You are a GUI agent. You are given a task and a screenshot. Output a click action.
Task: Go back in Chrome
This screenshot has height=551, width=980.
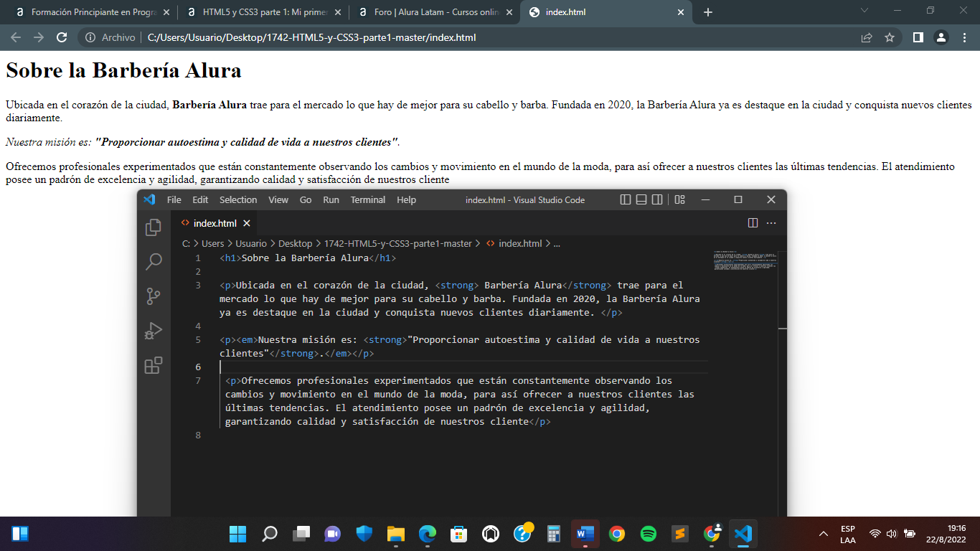[16, 37]
